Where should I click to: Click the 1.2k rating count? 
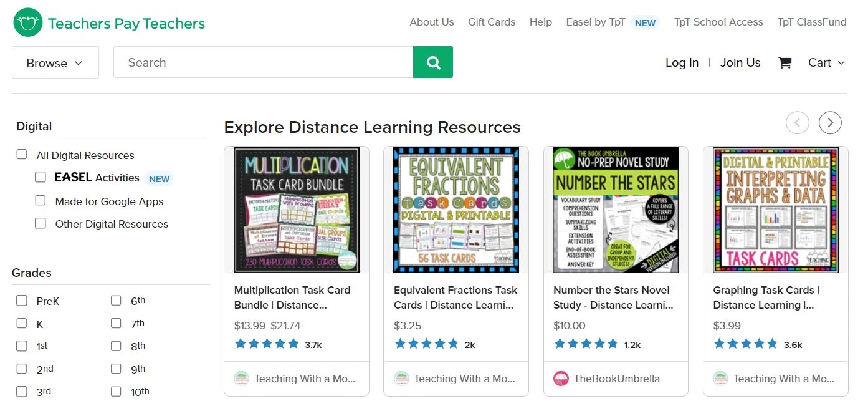[632, 345]
